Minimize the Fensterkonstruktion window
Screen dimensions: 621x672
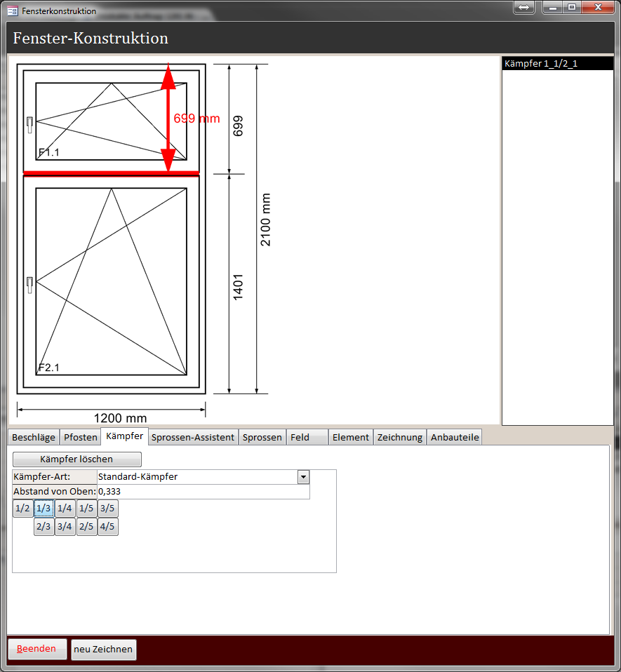553,7
